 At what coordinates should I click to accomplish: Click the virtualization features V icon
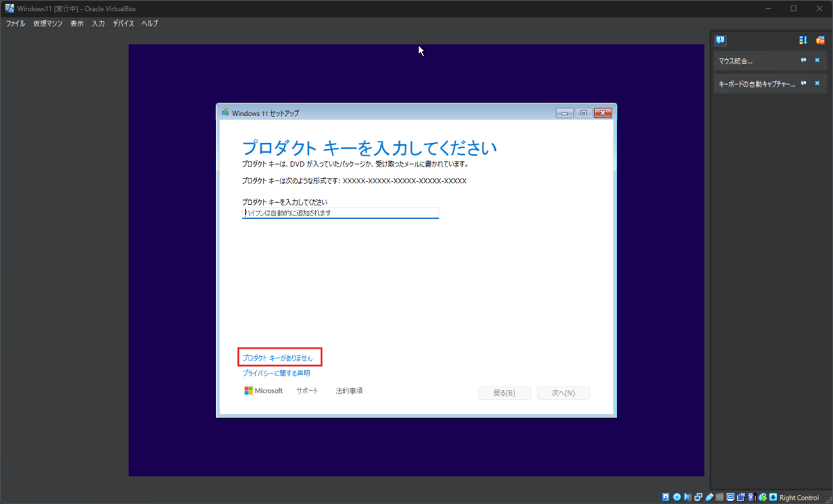pyautogui.click(x=751, y=497)
